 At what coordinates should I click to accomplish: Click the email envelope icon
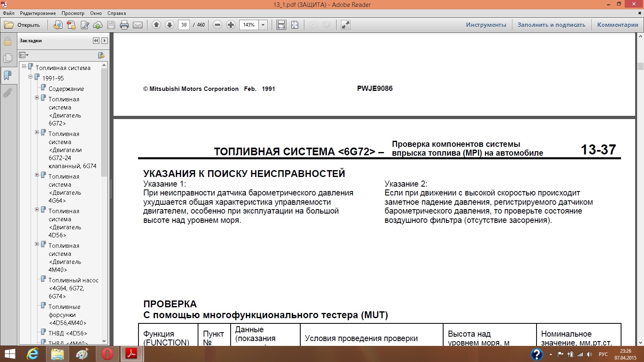138,25
